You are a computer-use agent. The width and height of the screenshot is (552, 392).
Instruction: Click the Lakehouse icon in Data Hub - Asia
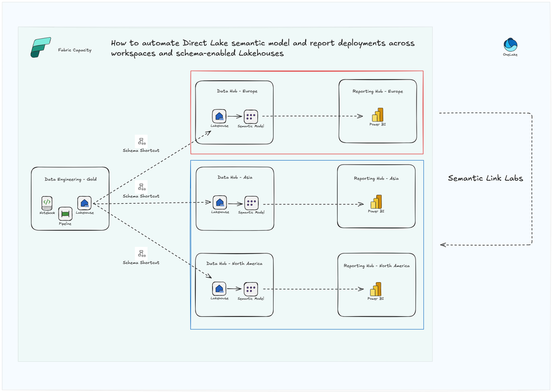pos(220,202)
